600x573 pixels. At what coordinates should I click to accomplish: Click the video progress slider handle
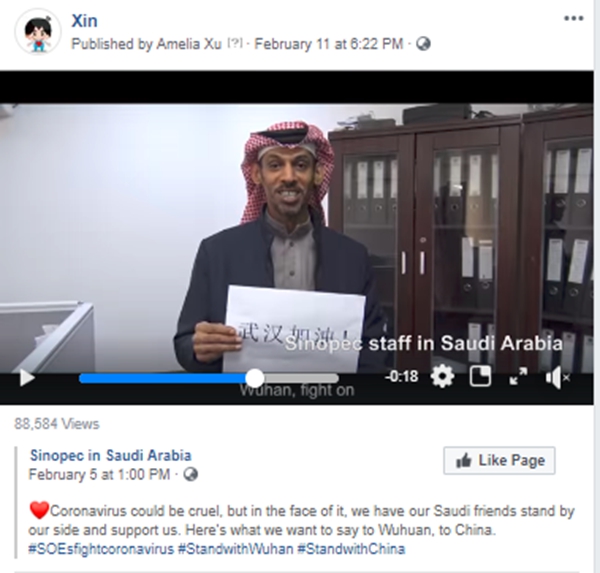click(x=254, y=379)
